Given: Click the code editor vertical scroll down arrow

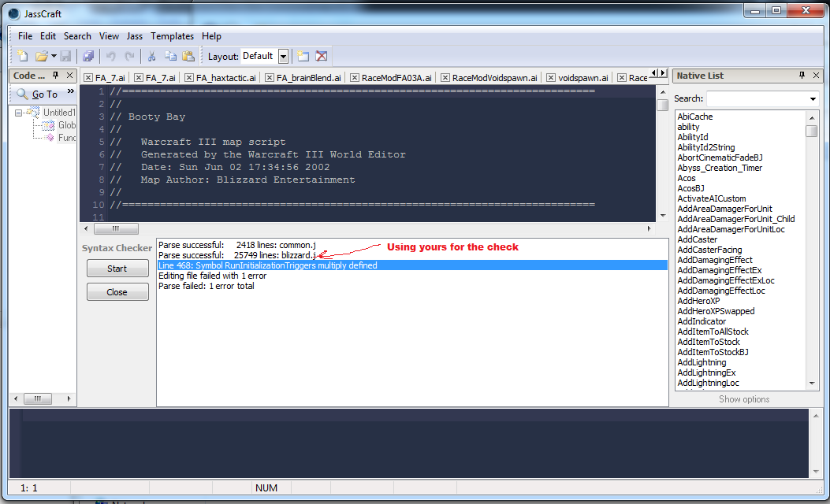Looking at the screenshot, I should point(663,216).
